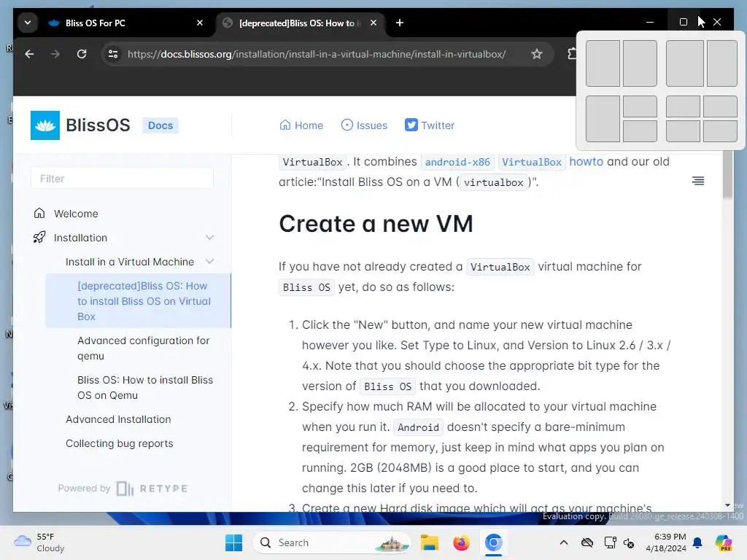
Task: Open the VirtualBox howto code link
Action: (532, 162)
